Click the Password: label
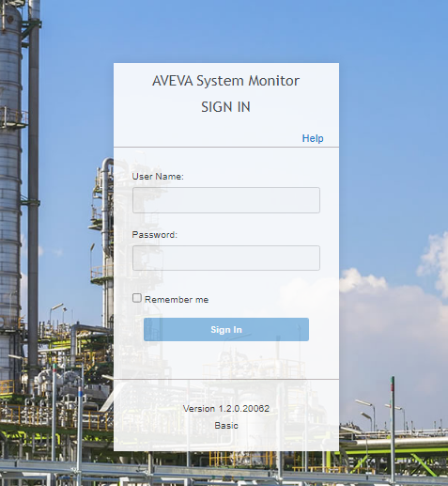 (155, 235)
